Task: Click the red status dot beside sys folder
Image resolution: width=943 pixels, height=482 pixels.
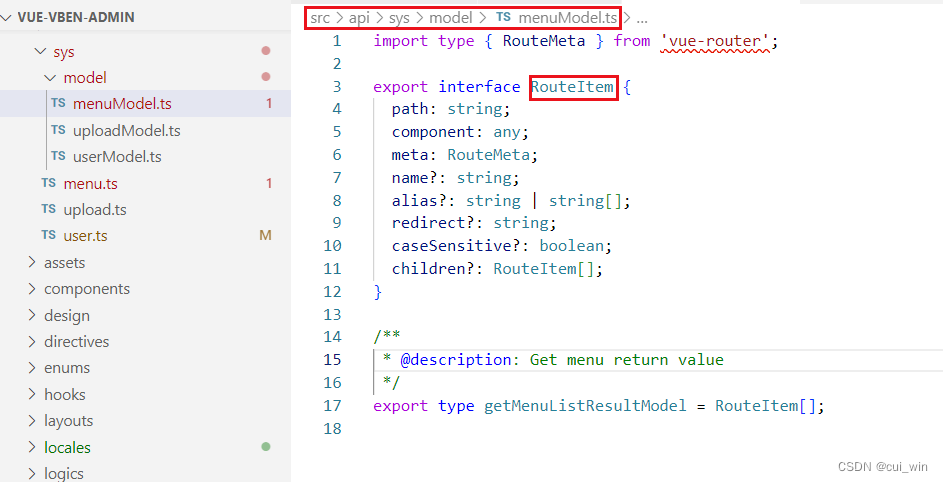Action: 266,51
